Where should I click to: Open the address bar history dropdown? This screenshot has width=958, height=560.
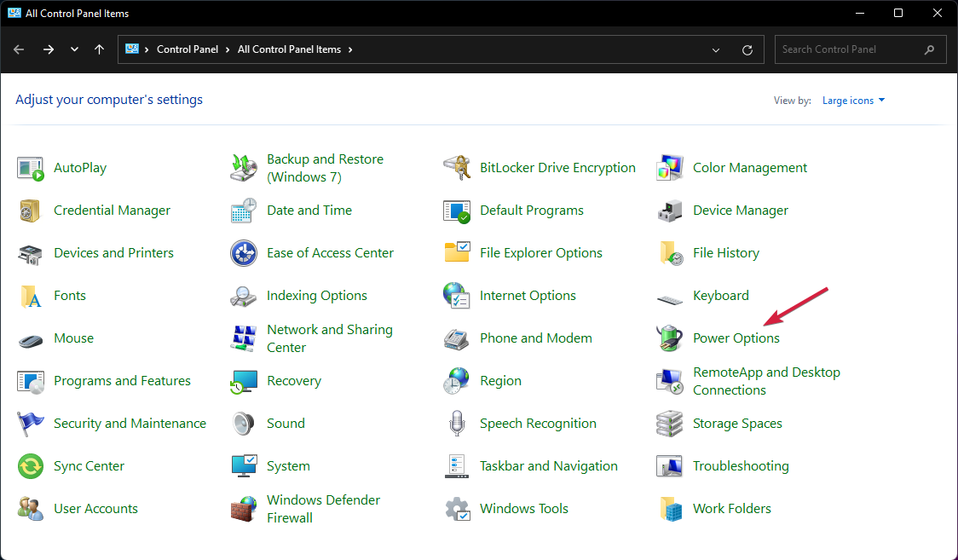tap(716, 49)
